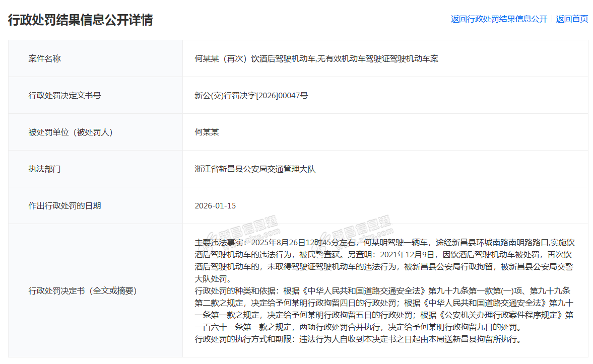
Task: Select the 行政处罚决定书（全文或摘要） label
Action: [x=82, y=290]
